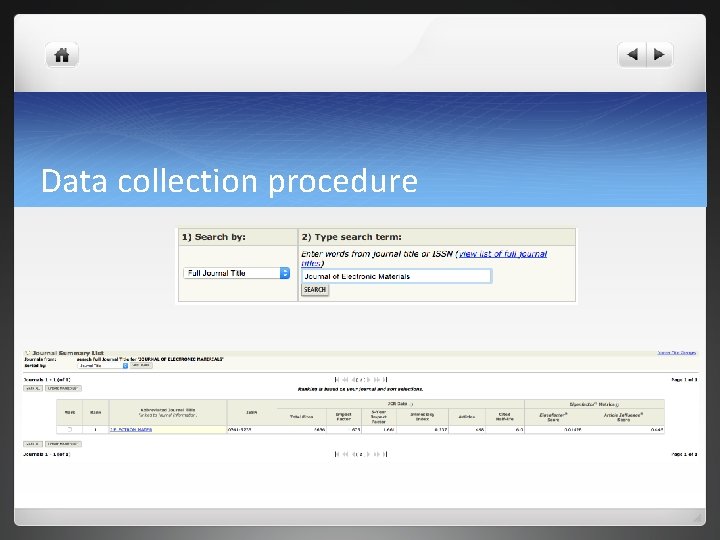Click the Sort Again button beside Sorted by
The height and width of the screenshot is (540, 720).
[x=141, y=366]
